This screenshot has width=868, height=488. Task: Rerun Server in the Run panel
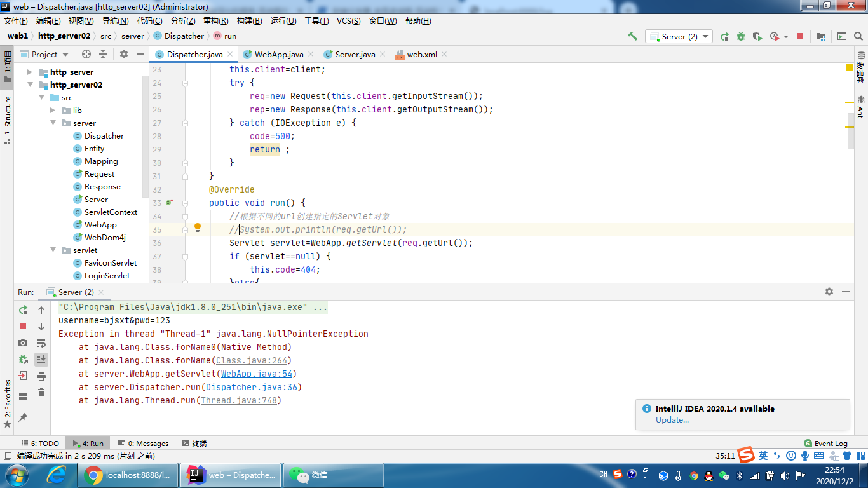coord(23,309)
